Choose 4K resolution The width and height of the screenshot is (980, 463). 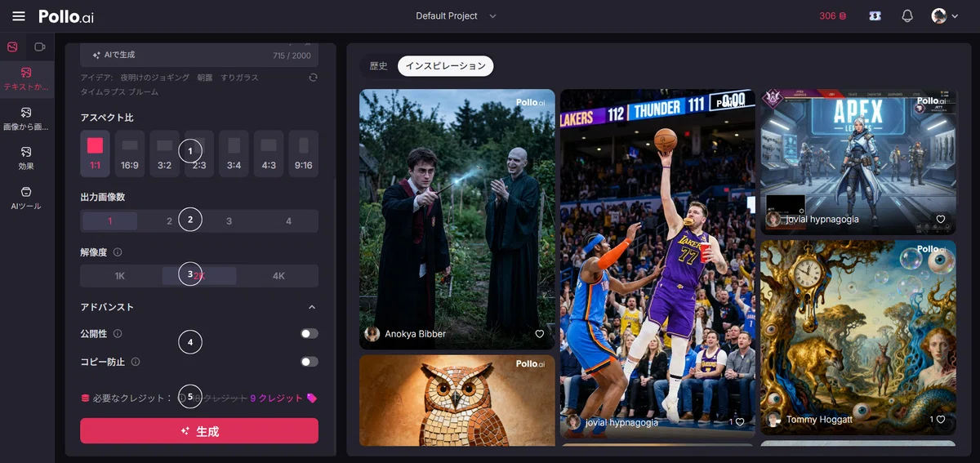click(x=278, y=276)
